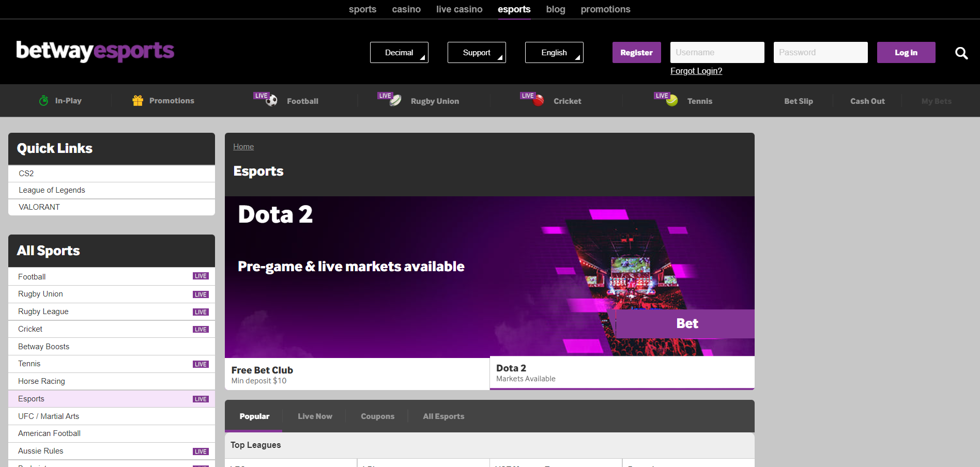The height and width of the screenshot is (467, 980).
Task: Click the Bet button on banner
Action: coord(685,324)
